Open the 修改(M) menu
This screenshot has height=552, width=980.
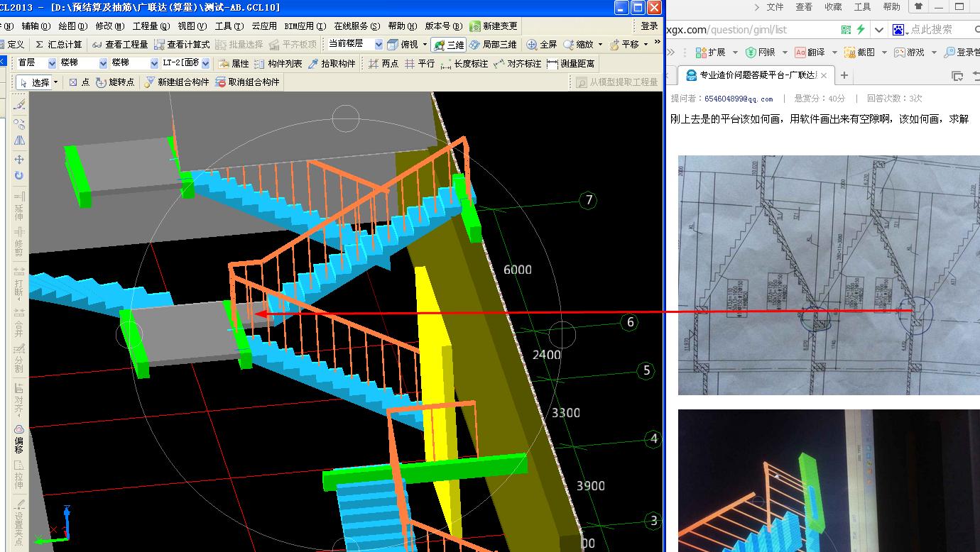(109, 26)
